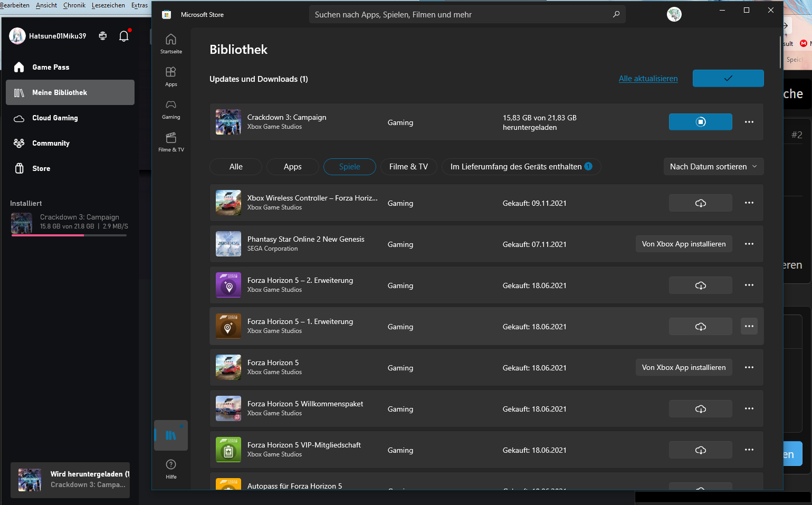Open more options for Willkommenspaket
This screenshot has width=812, height=505.
pyautogui.click(x=749, y=409)
